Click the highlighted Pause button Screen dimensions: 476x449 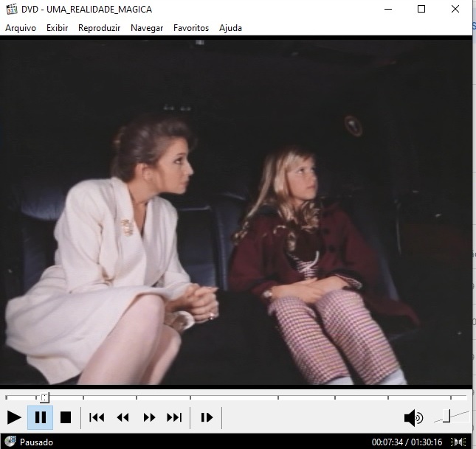click(x=41, y=417)
